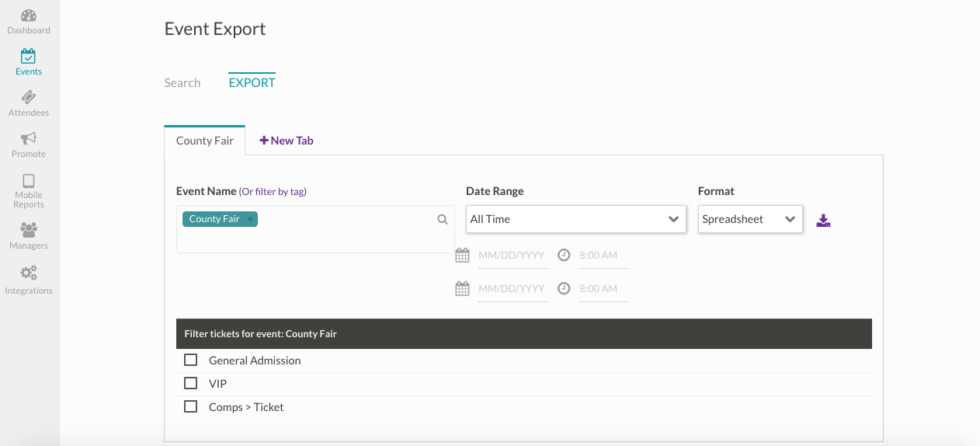Switch to the Search tab
The width and height of the screenshot is (980, 446).
tap(182, 83)
